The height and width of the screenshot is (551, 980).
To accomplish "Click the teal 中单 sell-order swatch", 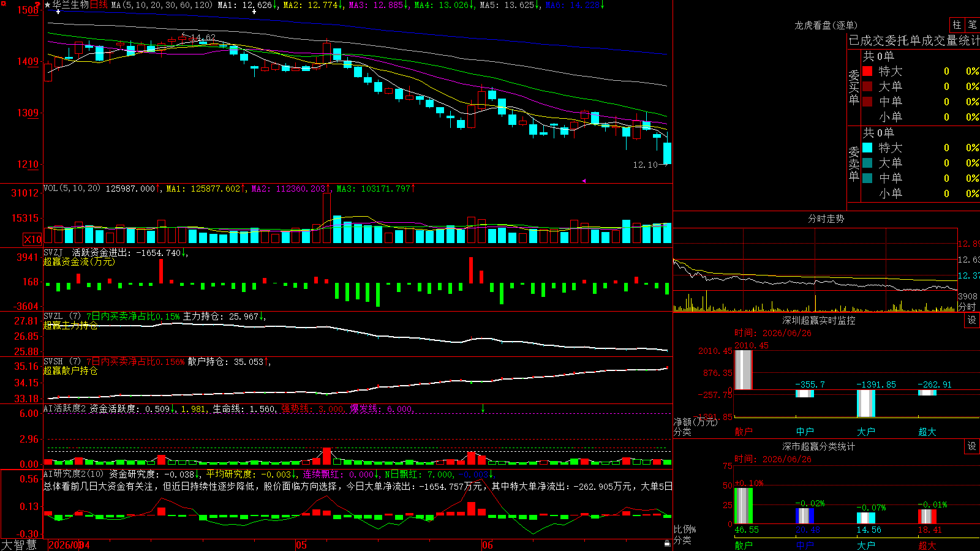I will 867,178.
